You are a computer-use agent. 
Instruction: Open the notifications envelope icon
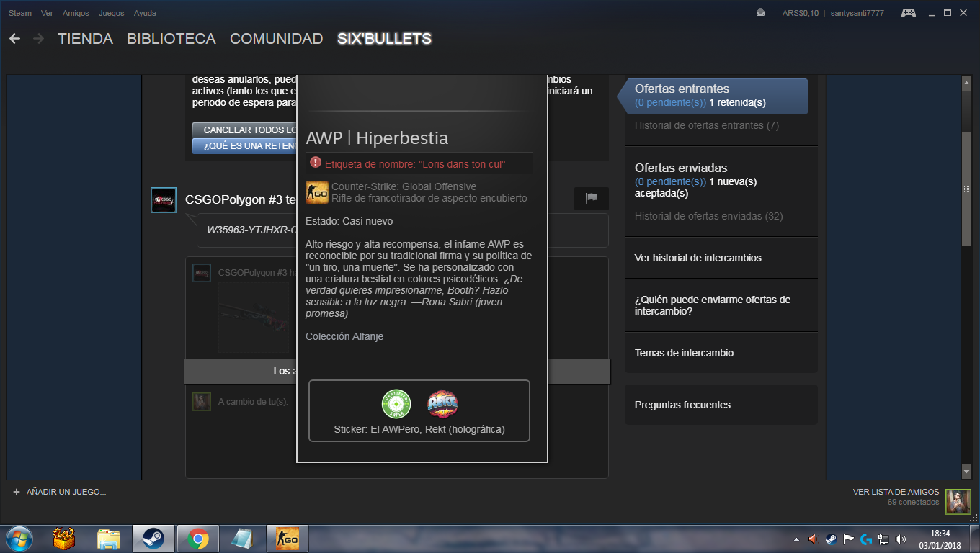pyautogui.click(x=760, y=12)
